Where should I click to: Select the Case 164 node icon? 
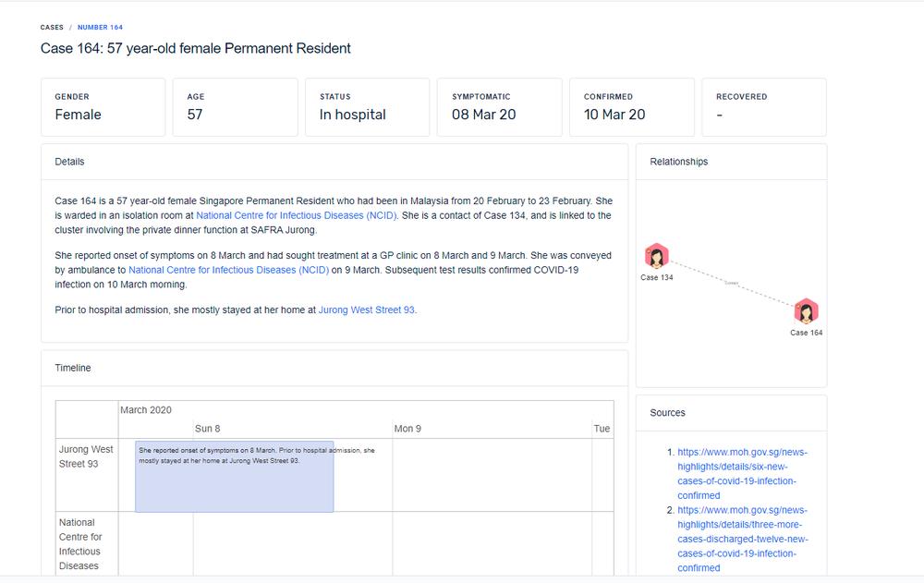tap(806, 310)
